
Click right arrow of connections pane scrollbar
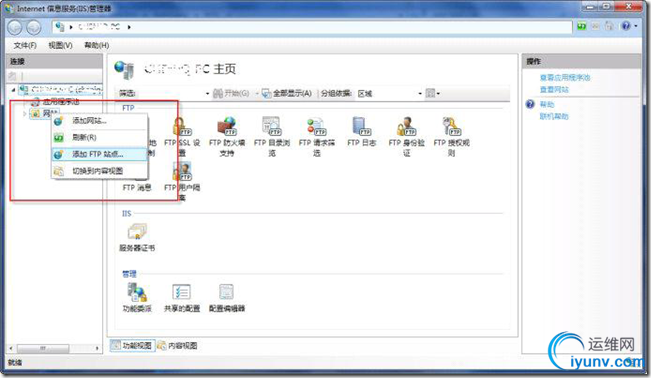coord(97,348)
